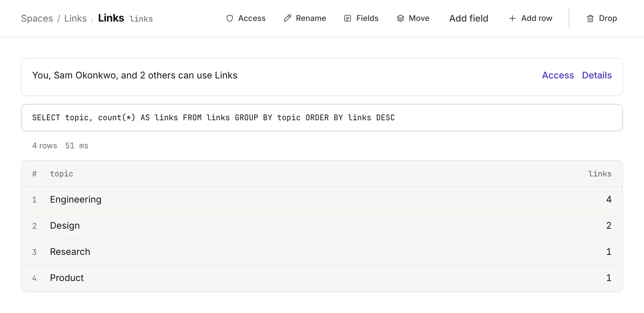Open the Add field button
Image resolution: width=644 pixels, height=313 pixels.
click(469, 18)
